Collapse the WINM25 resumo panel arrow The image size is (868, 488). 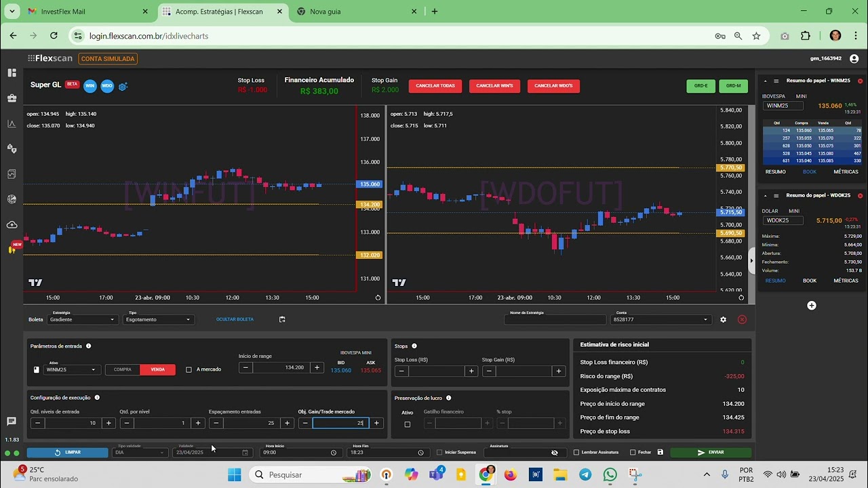766,81
